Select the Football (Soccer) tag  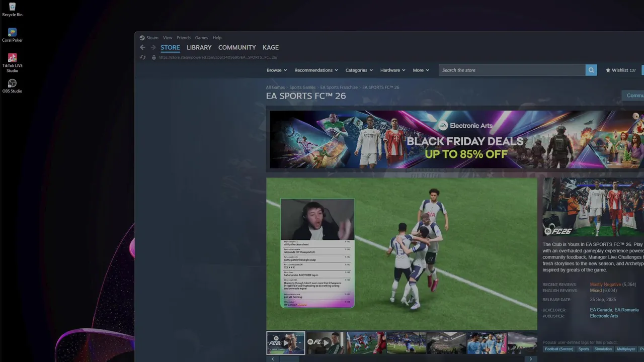click(x=559, y=349)
